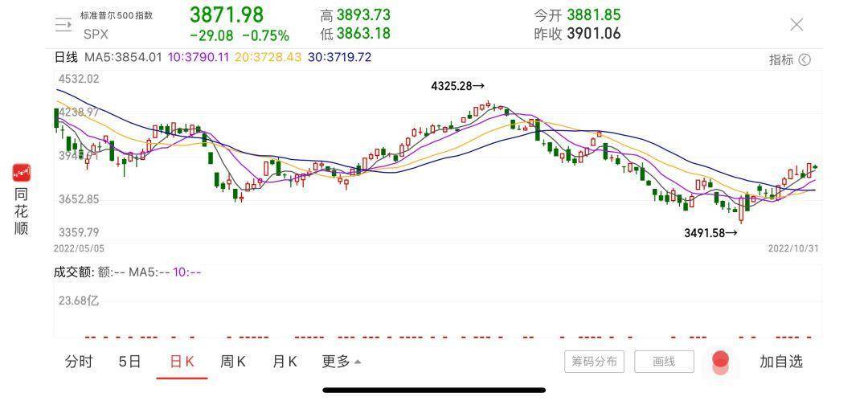The width and height of the screenshot is (868, 401).
Task: Click the 3359.79 price axis label
Action: [x=79, y=232]
